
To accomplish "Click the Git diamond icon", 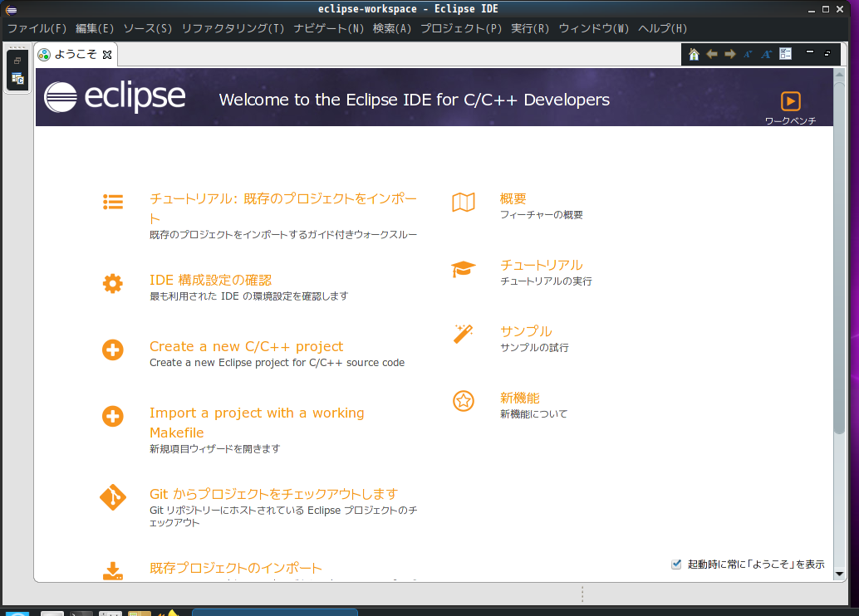I will click(x=113, y=497).
